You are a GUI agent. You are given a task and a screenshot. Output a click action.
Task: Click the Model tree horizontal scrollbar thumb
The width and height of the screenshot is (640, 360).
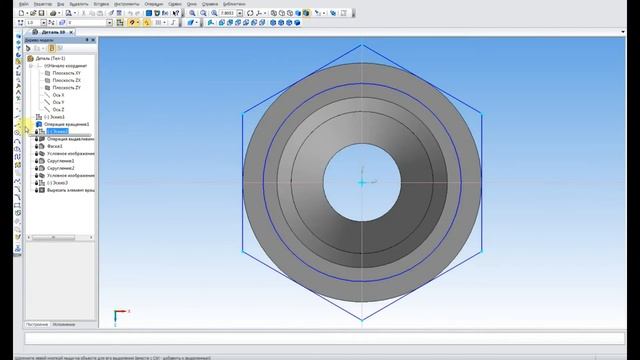53,237
